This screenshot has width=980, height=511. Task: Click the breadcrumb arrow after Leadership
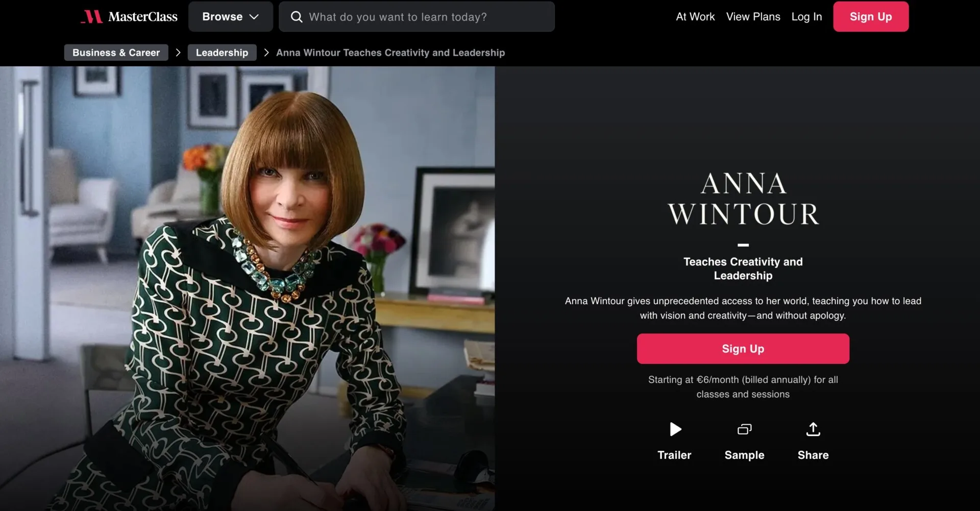pyautogui.click(x=266, y=53)
